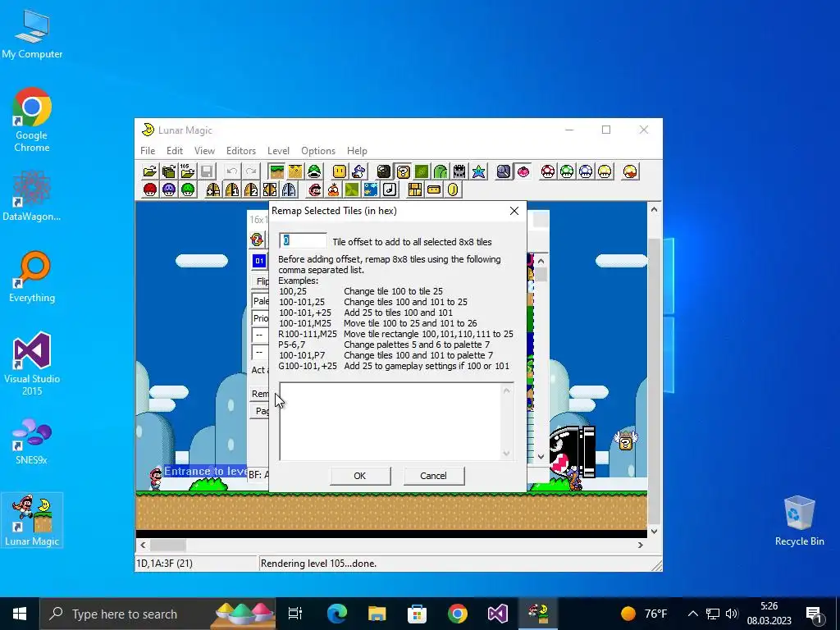
Task: Open the SNES9x desktop shortcut
Action: [32, 441]
